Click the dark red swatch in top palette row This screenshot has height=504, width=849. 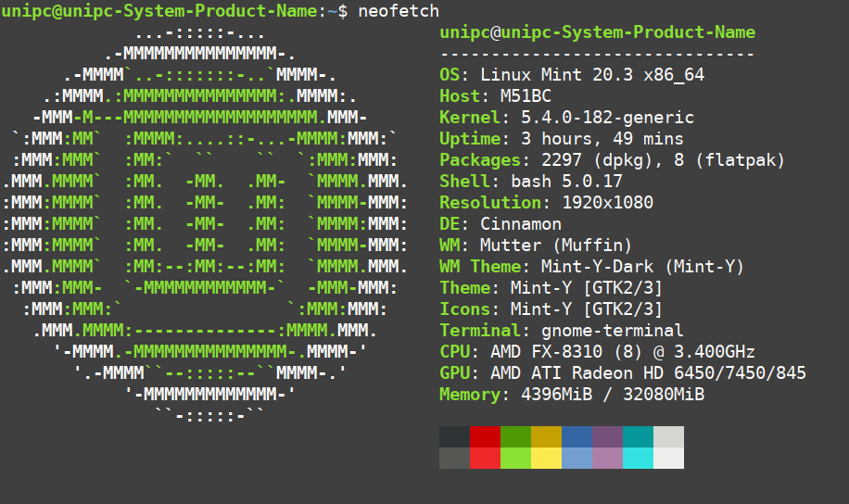(485, 437)
